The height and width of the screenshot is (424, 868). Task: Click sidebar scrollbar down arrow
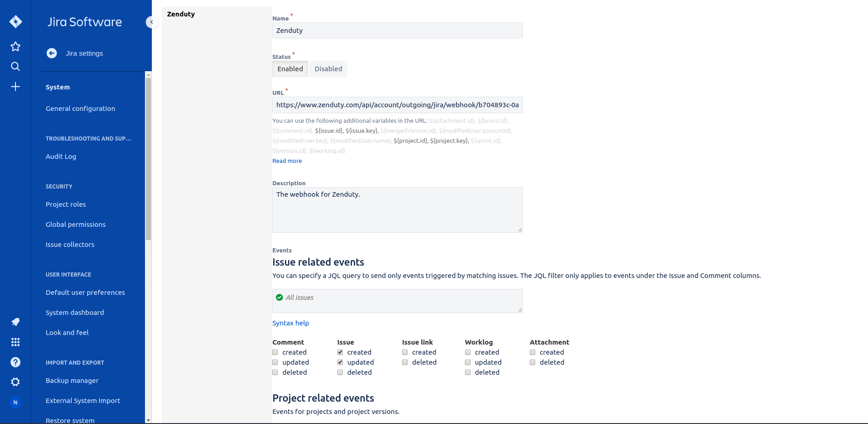148,420
